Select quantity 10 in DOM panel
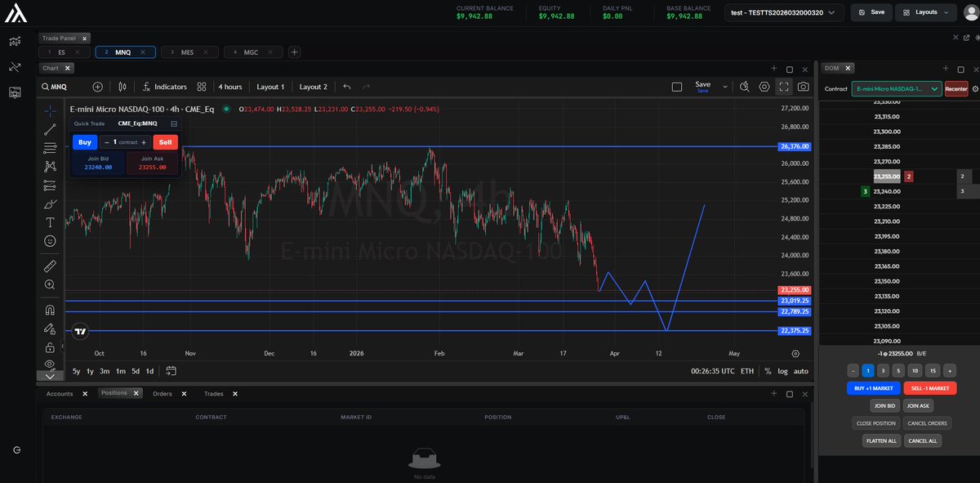This screenshot has height=483, width=980. point(916,370)
